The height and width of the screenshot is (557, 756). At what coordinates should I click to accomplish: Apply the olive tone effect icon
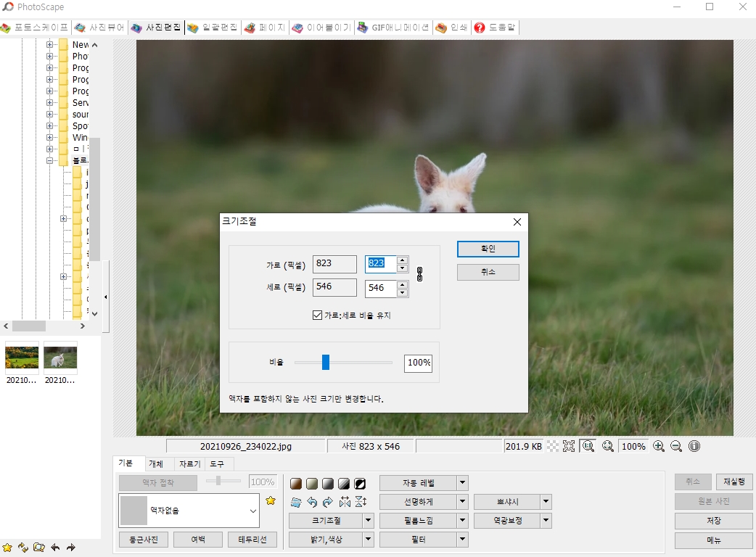click(312, 483)
